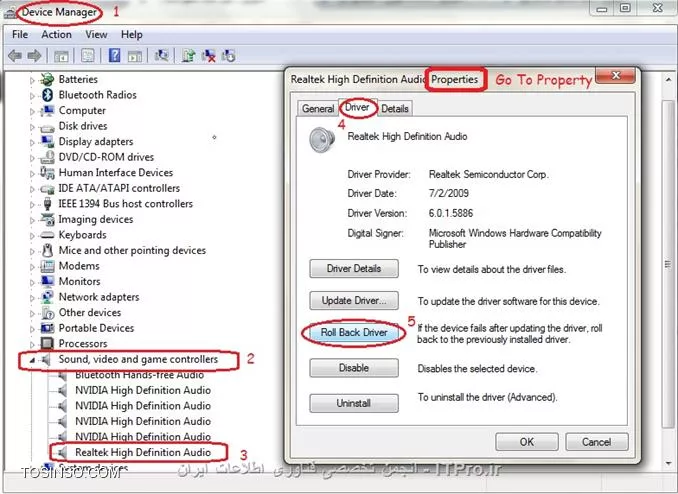The image size is (678, 494).
Task: Click the Processors category icon
Action: pyautogui.click(x=47, y=343)
